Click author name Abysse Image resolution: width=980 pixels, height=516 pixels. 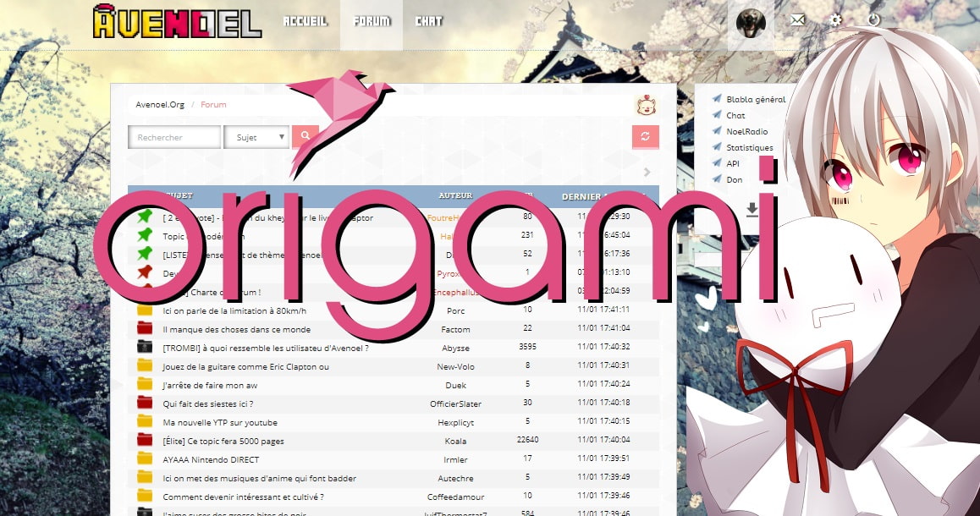(x=455, y=348)
